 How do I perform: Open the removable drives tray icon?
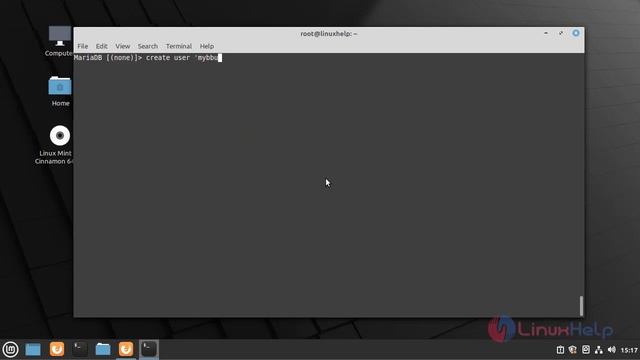click(x=586, y=350)
